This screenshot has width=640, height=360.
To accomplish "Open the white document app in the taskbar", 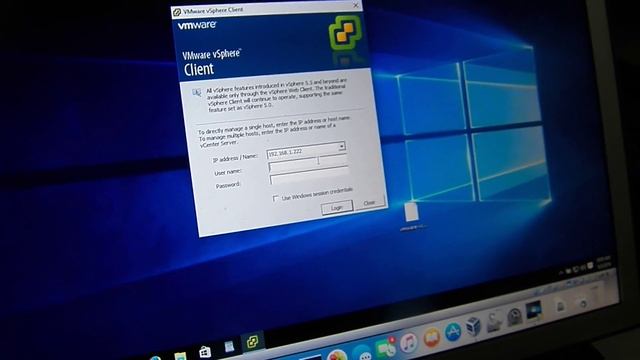I will point(229,347).
